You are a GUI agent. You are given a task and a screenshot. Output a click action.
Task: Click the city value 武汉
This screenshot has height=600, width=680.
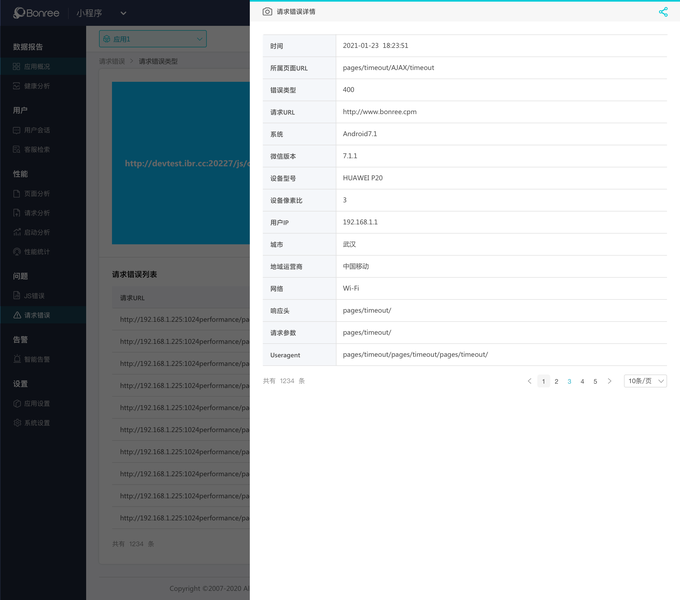pyautogui.click(x=349, y=245)
